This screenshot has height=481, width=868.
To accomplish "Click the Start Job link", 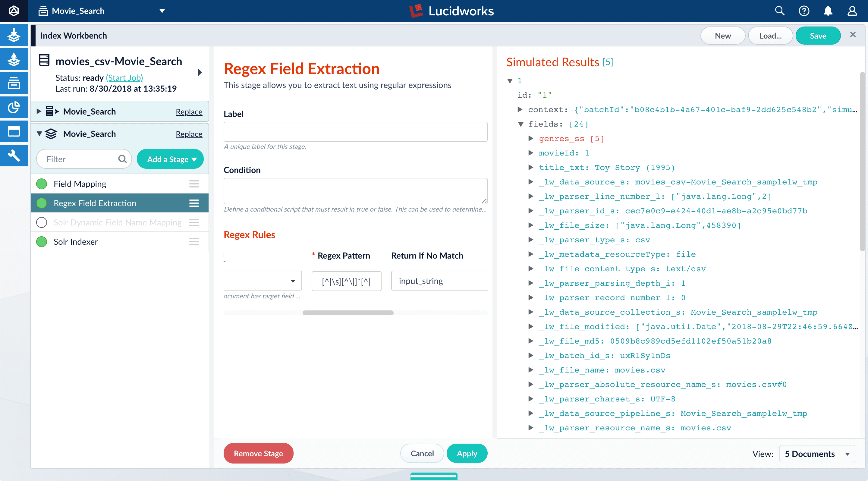I will click(124, 78).
